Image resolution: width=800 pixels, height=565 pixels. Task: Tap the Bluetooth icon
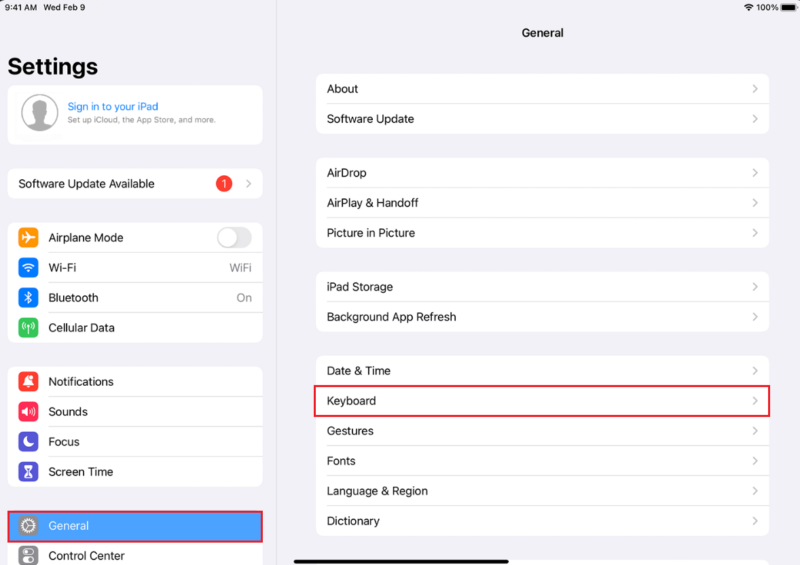click(x=29, y=298)
